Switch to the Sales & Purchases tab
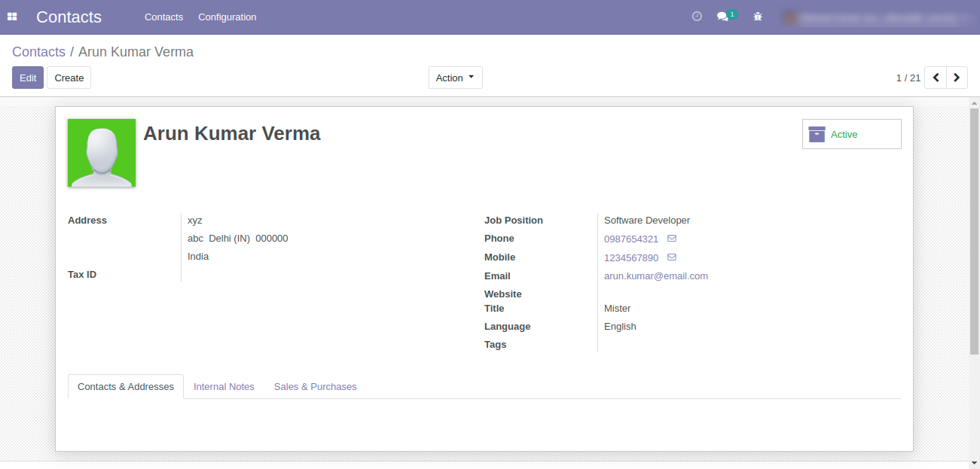 (315, 386)
